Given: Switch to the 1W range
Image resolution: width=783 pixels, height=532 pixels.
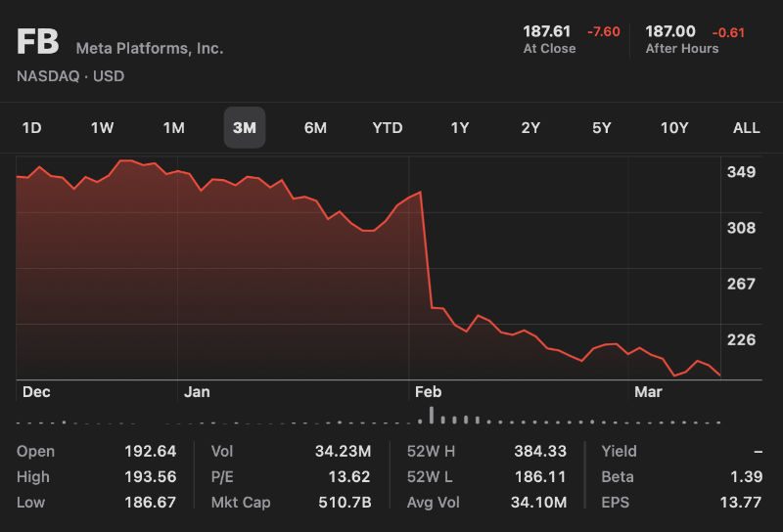Looking at the screenshot, I should click(103, 128).
